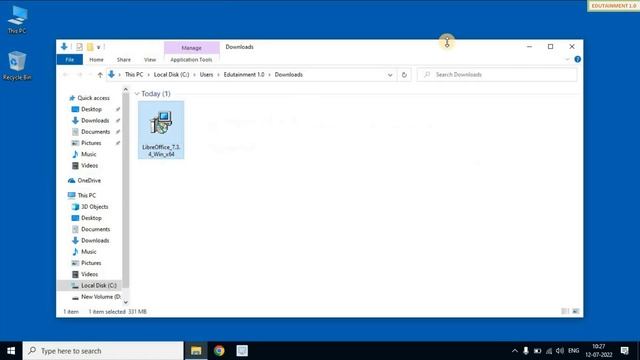
Task: Open the File ribbon tab
Action: [70, 60]
